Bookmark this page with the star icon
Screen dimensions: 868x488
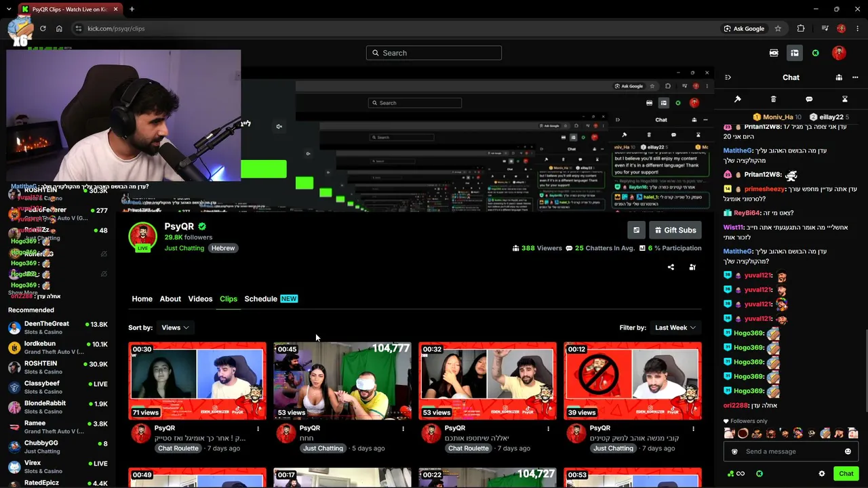pyautogui.click(x=778, y=28)
